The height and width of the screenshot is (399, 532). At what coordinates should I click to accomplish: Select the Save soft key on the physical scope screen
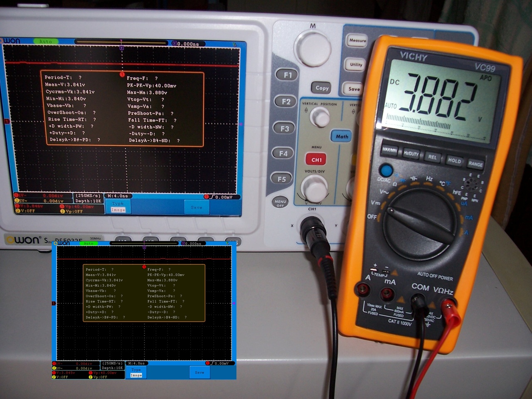[197, 207]
